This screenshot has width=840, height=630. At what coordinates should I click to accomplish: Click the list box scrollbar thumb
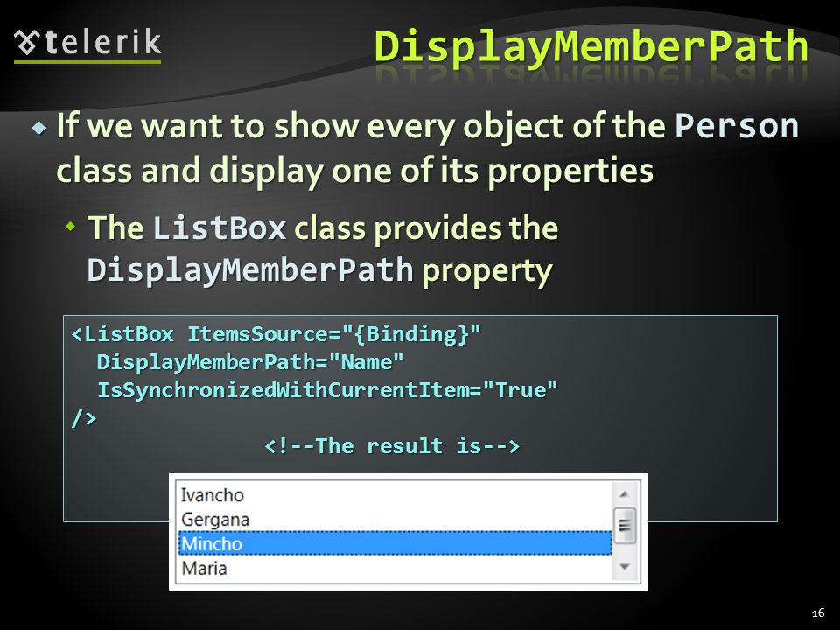tap(624, 526)
